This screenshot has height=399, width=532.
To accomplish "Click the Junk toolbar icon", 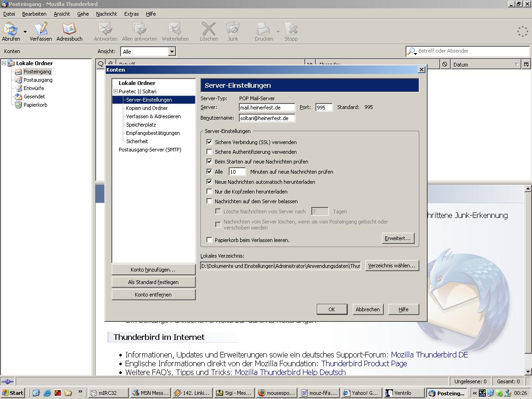I will point(233,29).
